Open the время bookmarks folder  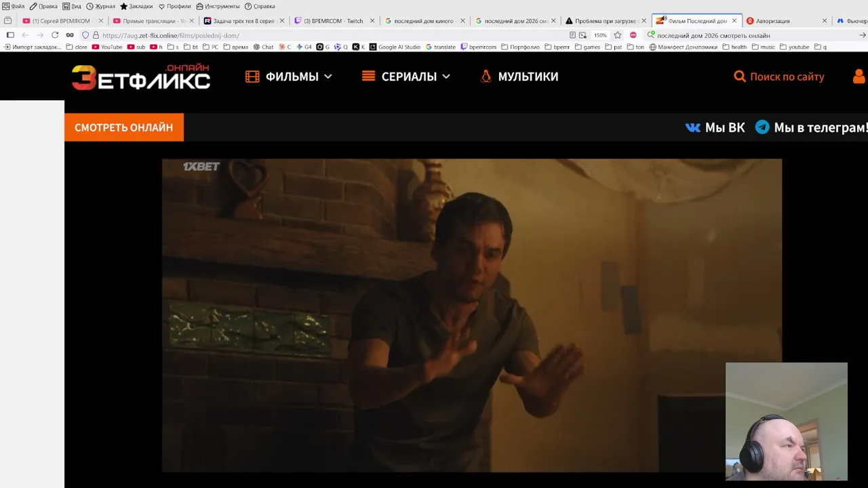point(236,47)
